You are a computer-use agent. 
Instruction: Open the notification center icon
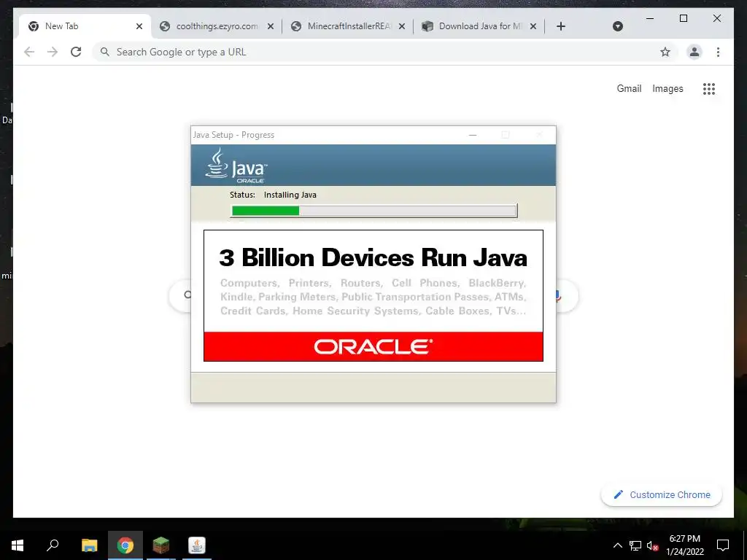[723, 545]
